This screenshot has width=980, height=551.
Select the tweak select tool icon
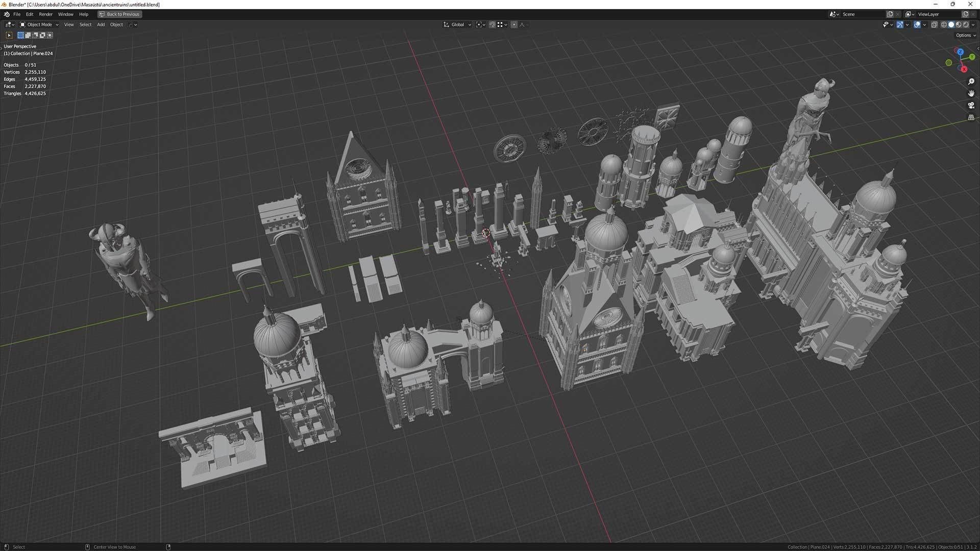click(x=9, y=35)
